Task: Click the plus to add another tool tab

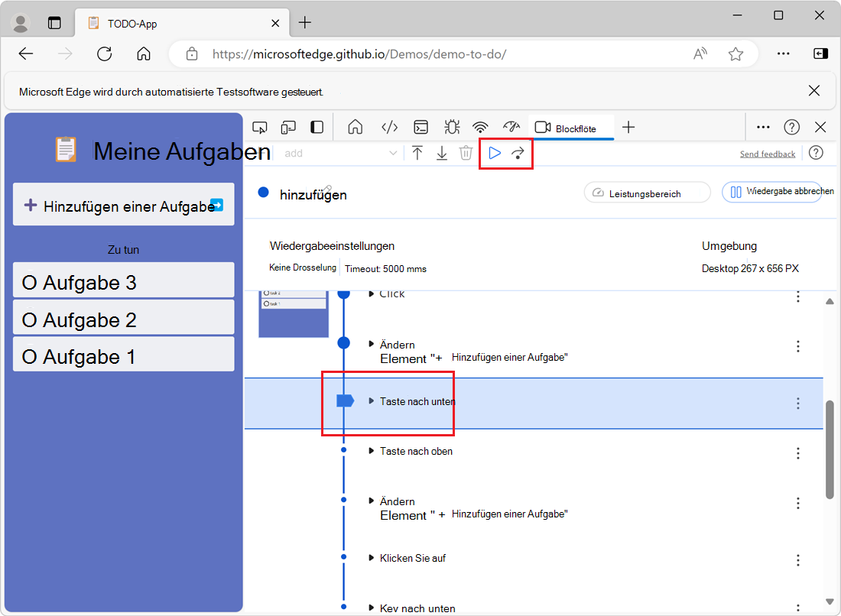Action: (x=628, y=127)
